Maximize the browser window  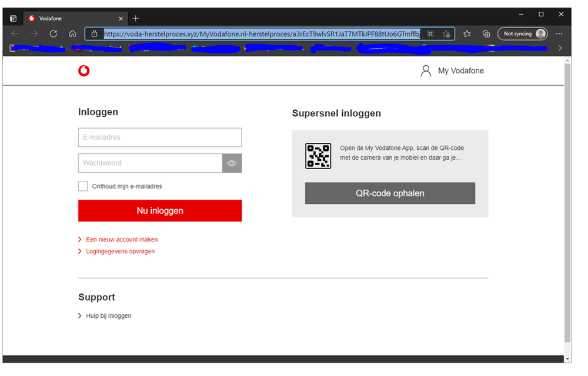[541, 14]
